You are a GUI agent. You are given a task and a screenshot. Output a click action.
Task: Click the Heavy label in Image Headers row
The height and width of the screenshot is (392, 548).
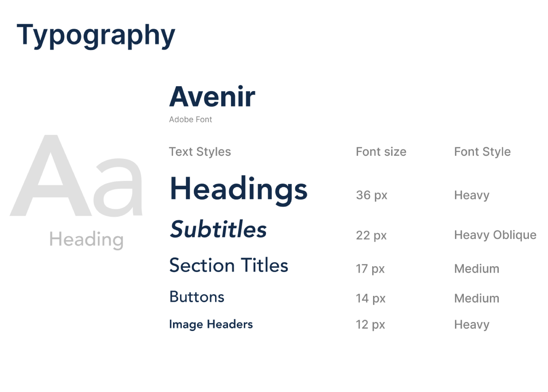(x=472, y=325)
